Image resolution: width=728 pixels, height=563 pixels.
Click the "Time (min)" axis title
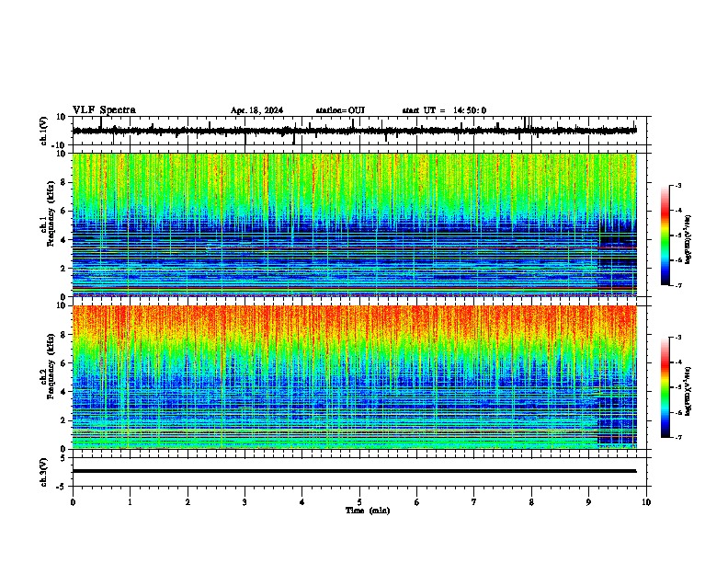[368, 511]
